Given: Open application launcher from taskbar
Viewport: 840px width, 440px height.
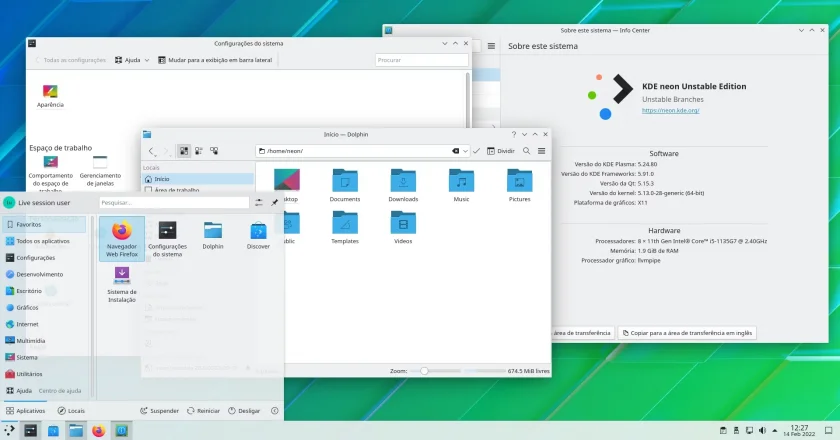Looking at the screenshot, I should click(9, 430).
